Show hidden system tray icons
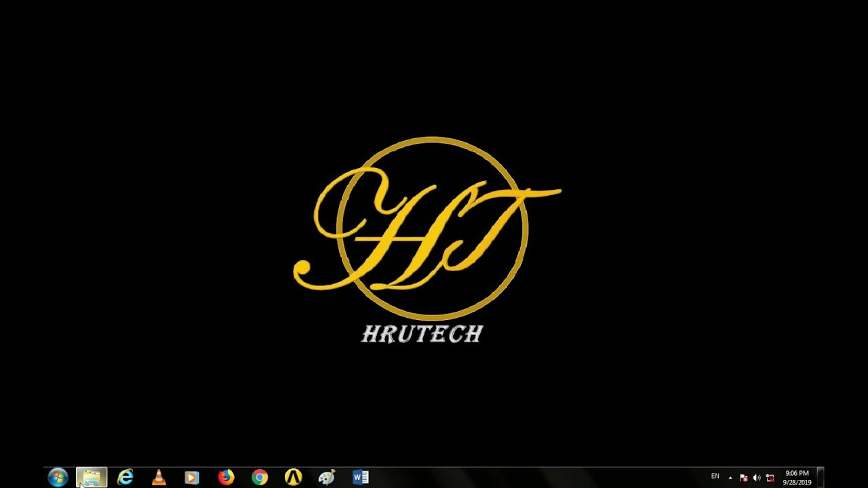 click(730, 478)
